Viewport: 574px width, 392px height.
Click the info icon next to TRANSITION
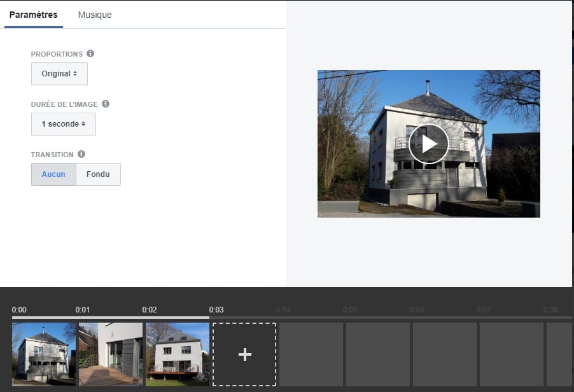click(81, 154)
